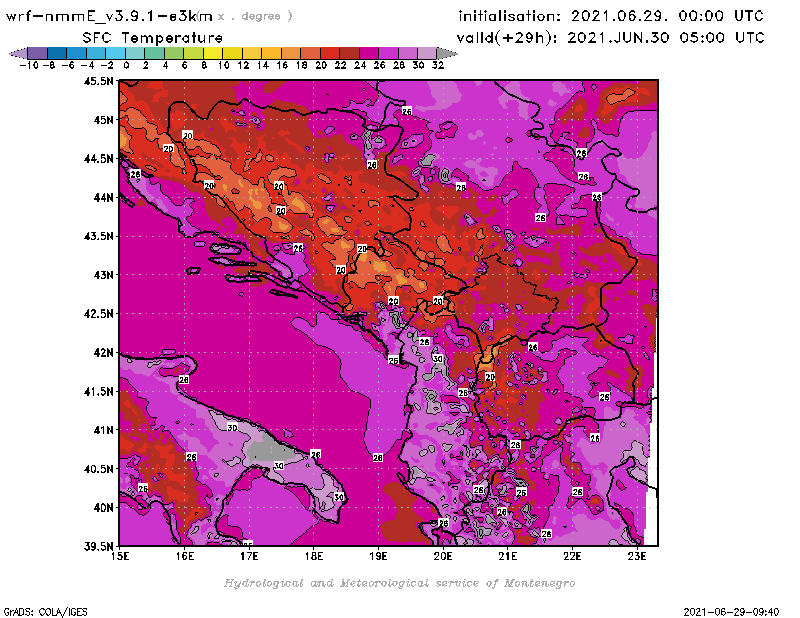Click the 21E longitude label

[508, 556]
